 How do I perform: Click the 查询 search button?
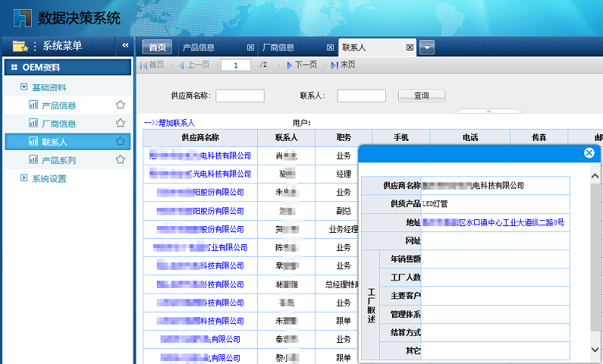[421, 95]
